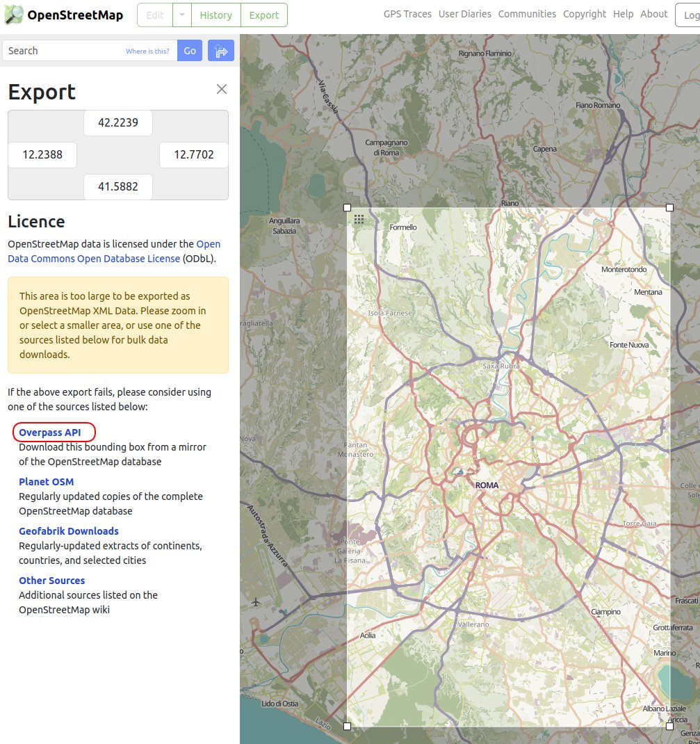Click the 'Where is this?' link
700x744 pixels.
[x=147, y=51]
